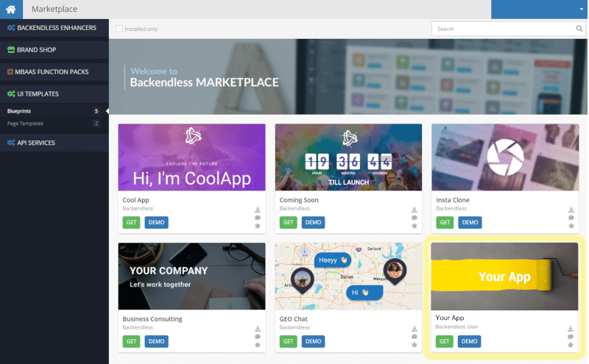The height and width of the screenshot is (364, 589).
Task: Click the GEO Chat title text
Action: [293, 319]
